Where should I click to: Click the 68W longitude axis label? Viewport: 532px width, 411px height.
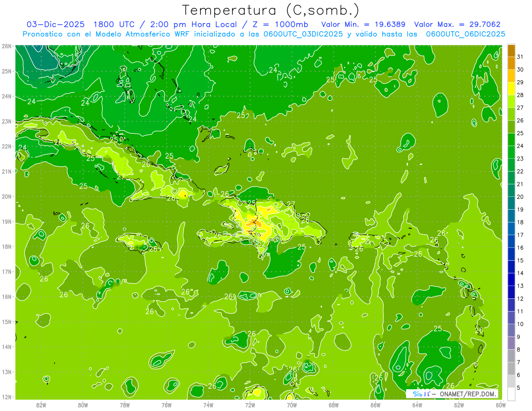pos(333,404)
